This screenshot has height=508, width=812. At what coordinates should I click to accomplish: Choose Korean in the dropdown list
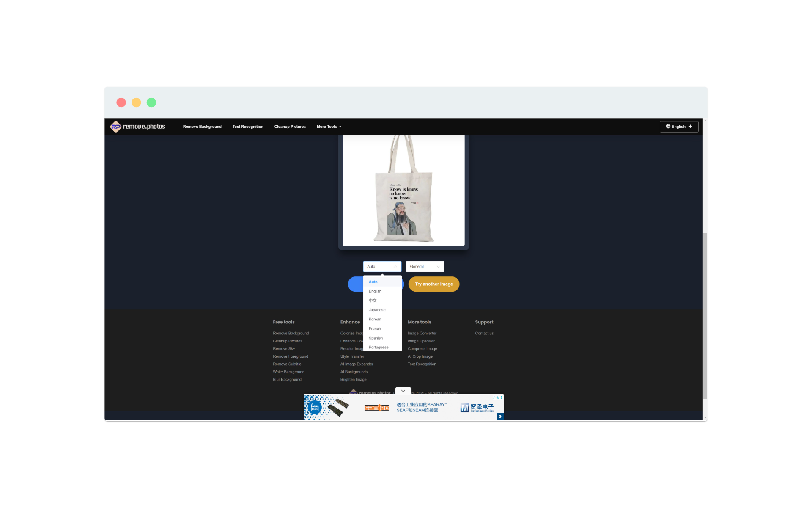click(x=375, y=319)
